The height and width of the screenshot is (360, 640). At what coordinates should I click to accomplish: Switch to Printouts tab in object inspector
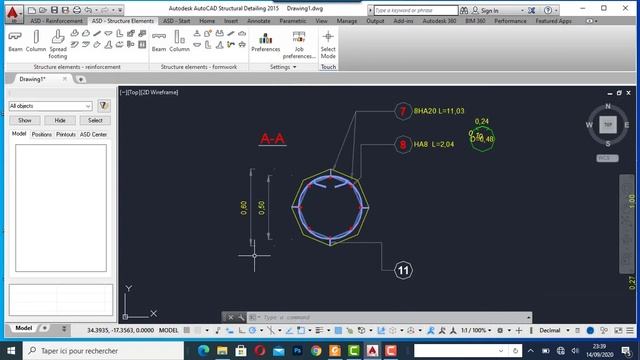pyautogui.click(x=66, y=134)
